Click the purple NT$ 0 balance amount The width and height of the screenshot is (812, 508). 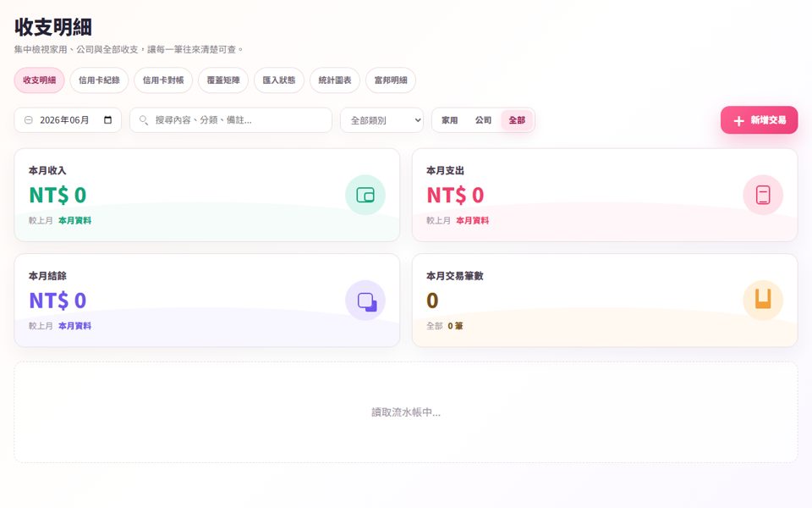click(x=58, y=301)
